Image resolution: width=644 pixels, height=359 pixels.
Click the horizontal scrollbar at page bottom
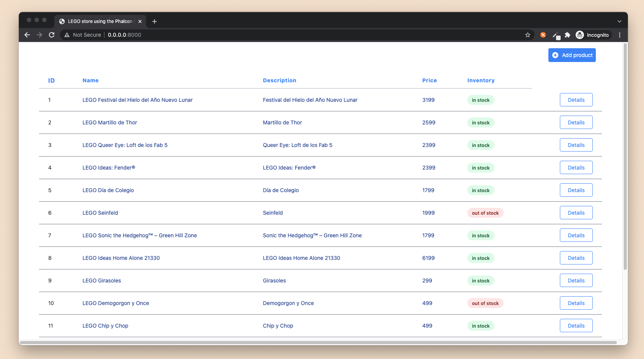click(318, 342)
